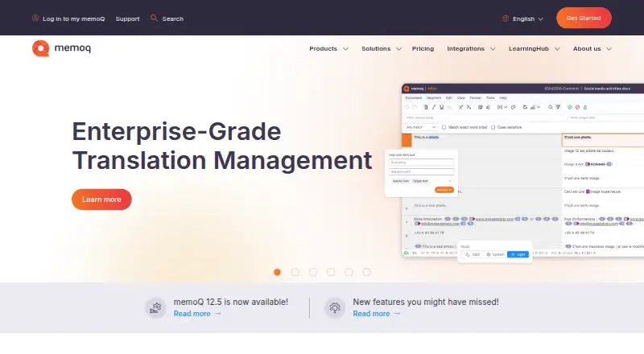Viewport: 644px width, 354px height.
Task: Open the Support link
Action: pos(127,19)
